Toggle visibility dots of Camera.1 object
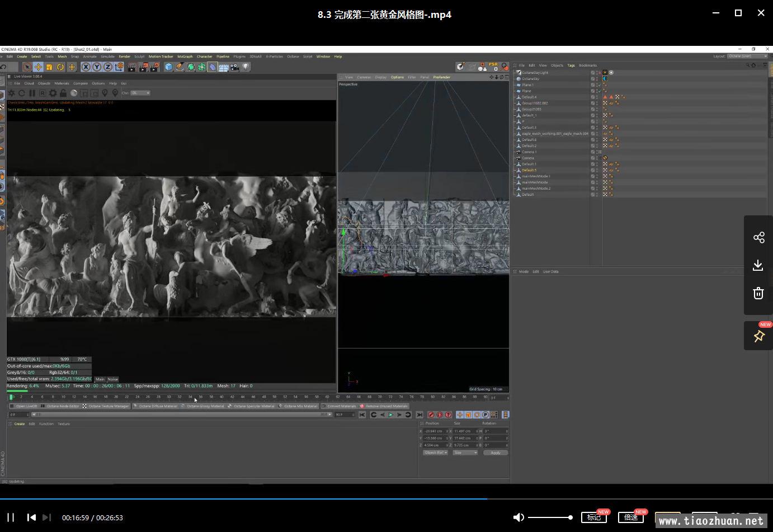 pyautogui.click(x=597, y=152)
